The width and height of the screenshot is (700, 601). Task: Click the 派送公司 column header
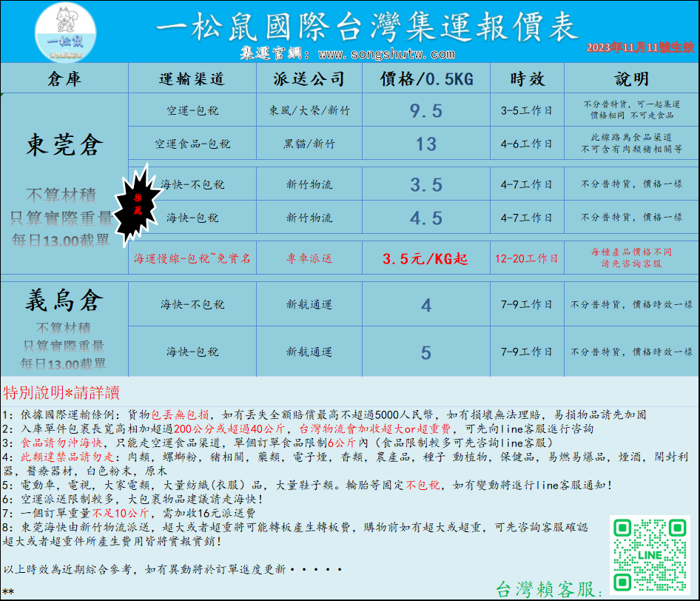[x=309, y=79]
